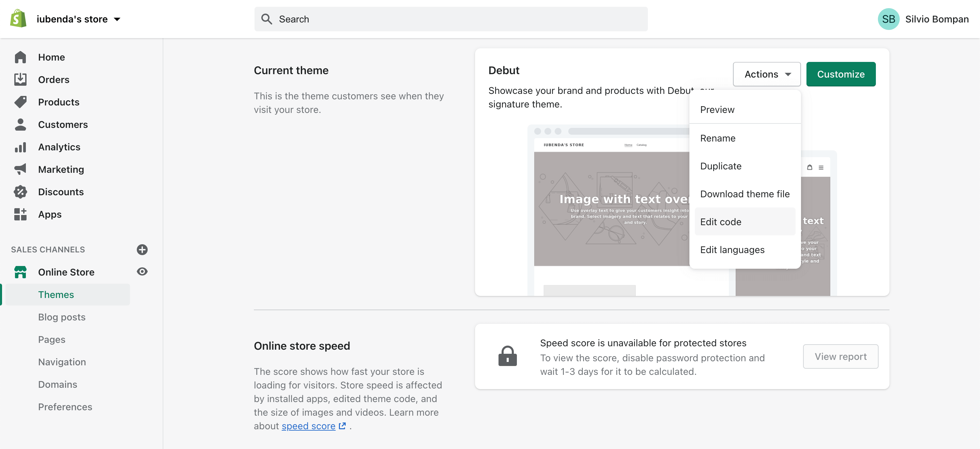Select the Home icon in sidebar
Screen dimensions: 980x449
pyautogui.click(x=20, y=57)
